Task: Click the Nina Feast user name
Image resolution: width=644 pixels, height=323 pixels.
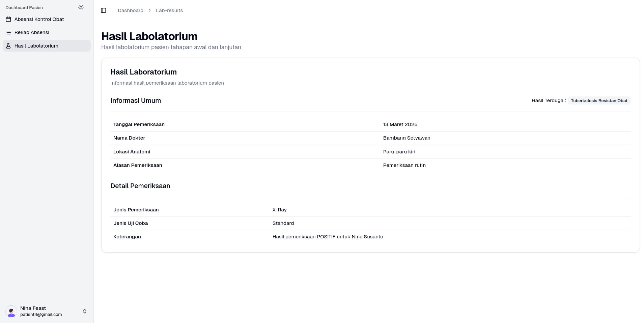Action: coord(33,308)
